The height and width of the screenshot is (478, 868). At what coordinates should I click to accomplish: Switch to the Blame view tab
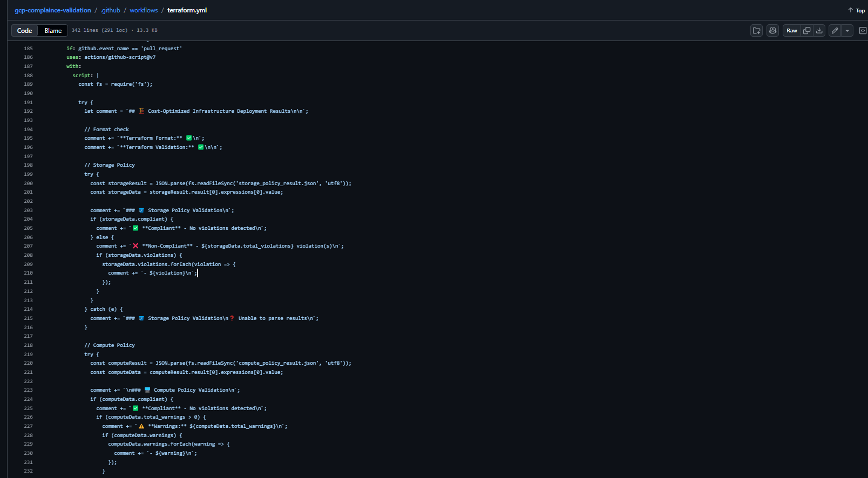point(53,31)
